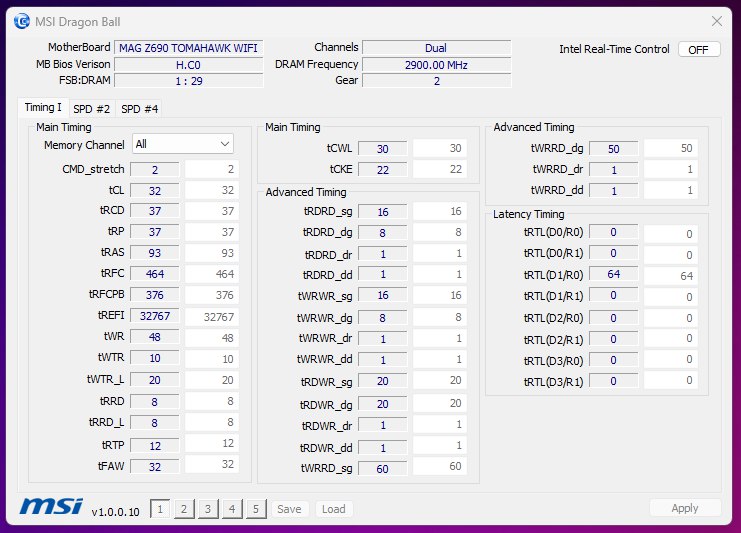This screenshot has width=741, height=533.
Task: Select profile slot 4 button
Action: tap(232, 509)
